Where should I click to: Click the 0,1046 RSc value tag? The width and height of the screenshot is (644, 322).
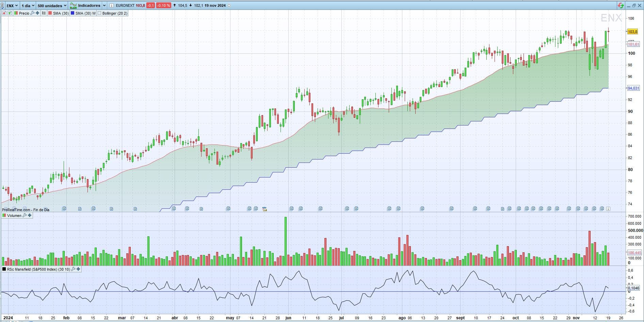click(633, 288)
